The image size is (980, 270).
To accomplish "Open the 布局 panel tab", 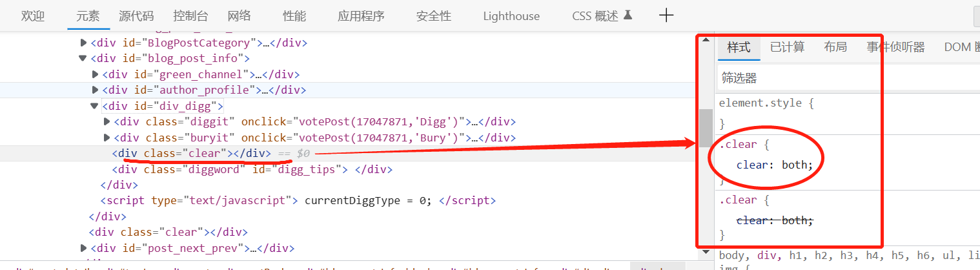I will [x=835, y=47].
